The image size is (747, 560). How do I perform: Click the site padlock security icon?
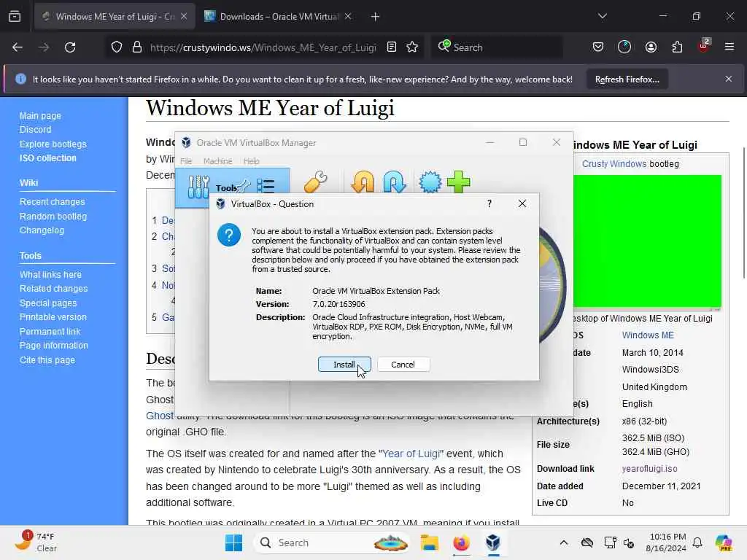point(137,47)
